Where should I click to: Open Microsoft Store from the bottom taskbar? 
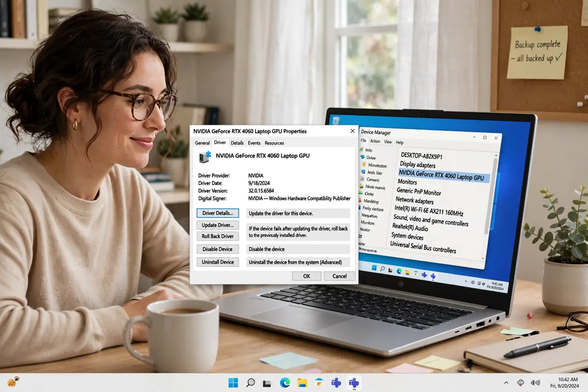pyautogui.click(x=319, y=383)
